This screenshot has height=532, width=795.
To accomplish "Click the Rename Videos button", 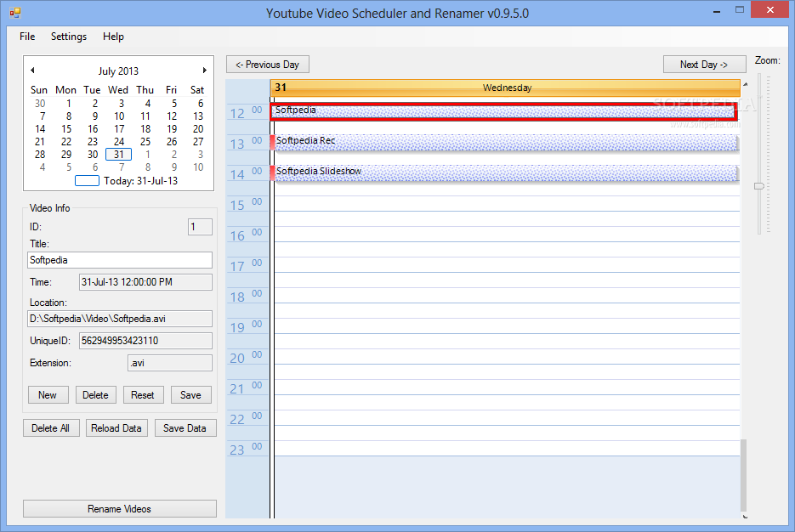I will point(120,509).
